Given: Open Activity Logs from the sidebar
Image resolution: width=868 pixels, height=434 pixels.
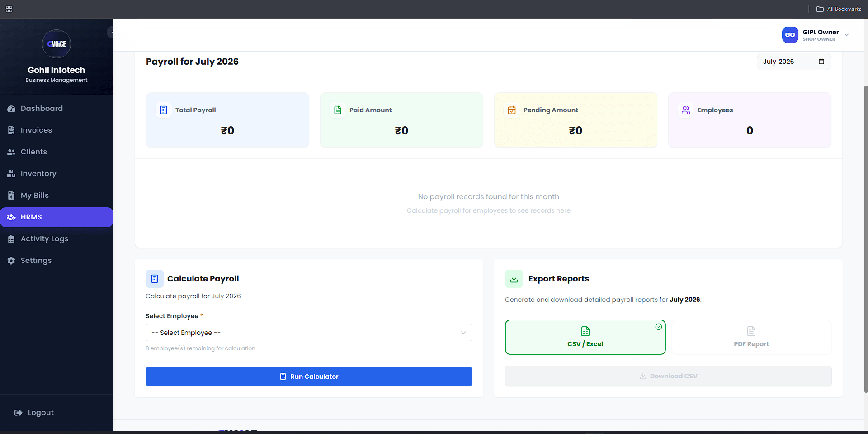Looking at the screenshot, I should tap(57, 239).
